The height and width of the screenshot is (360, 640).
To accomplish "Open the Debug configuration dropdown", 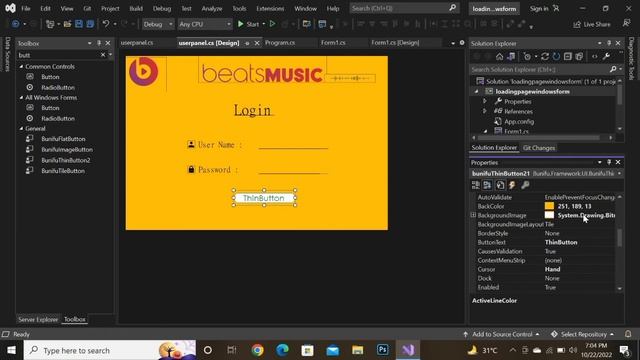I will coord(158,24).
